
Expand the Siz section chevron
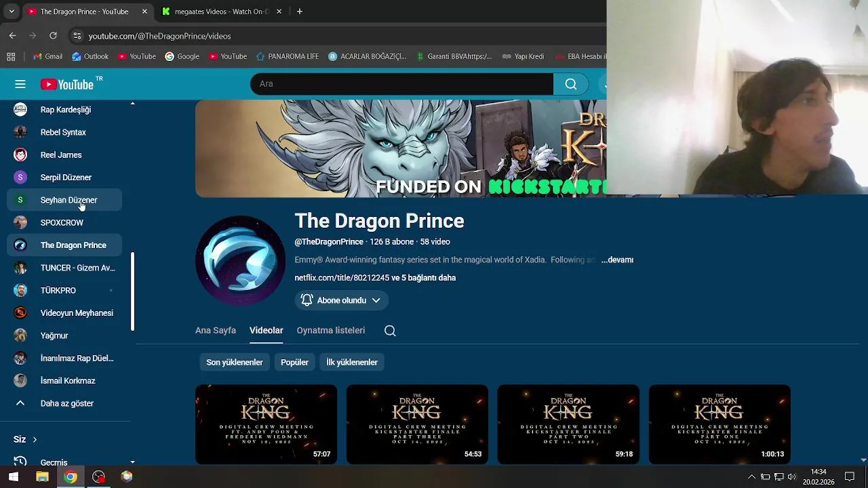coord(35,439)
